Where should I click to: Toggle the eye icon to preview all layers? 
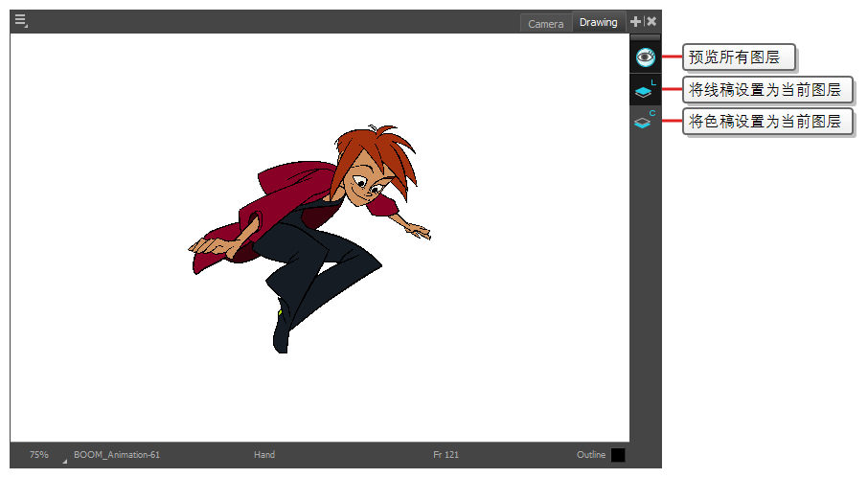tap(645, 57)
